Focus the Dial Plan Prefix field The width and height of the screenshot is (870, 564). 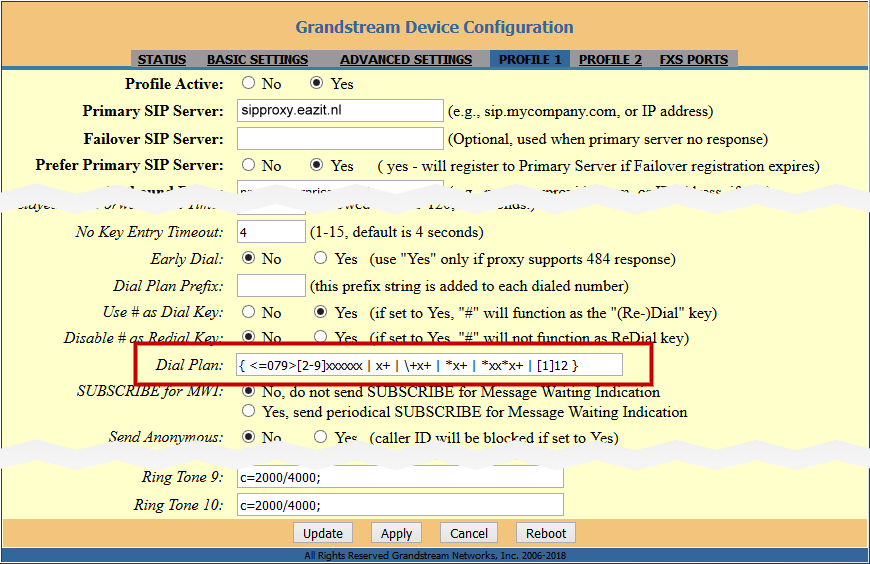coord(271,285)
